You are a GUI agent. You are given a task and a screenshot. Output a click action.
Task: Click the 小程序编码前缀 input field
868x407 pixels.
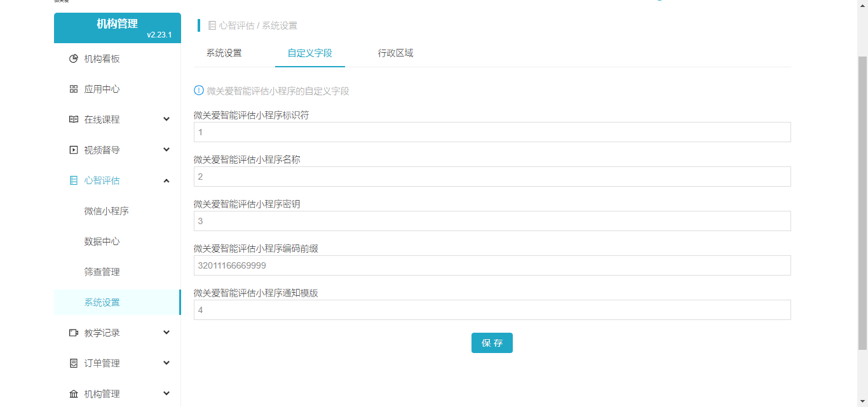[x=492, y=265]
